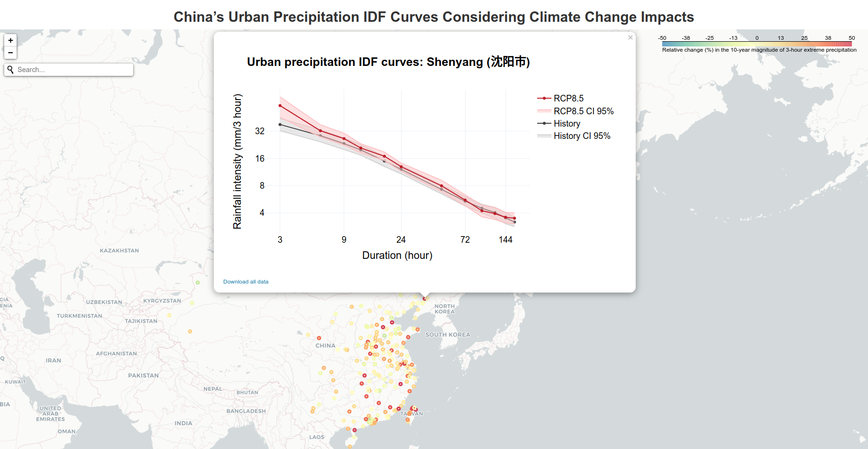Viewport: 868px width, 449px height.
Task: Toggle the History CI 95% legend item
Action: (582, 136)
